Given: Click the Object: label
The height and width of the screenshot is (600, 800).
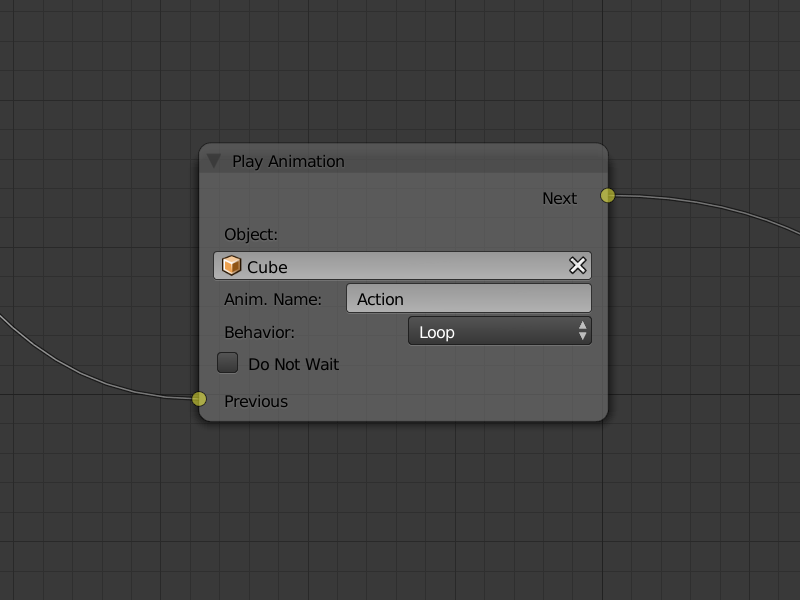Looking at the screenshot, I should (x=251, y=235).
